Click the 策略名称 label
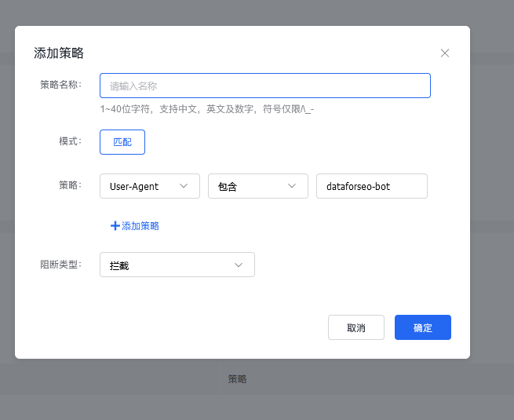This screenshot has width=514, height=420. (60, 85)
